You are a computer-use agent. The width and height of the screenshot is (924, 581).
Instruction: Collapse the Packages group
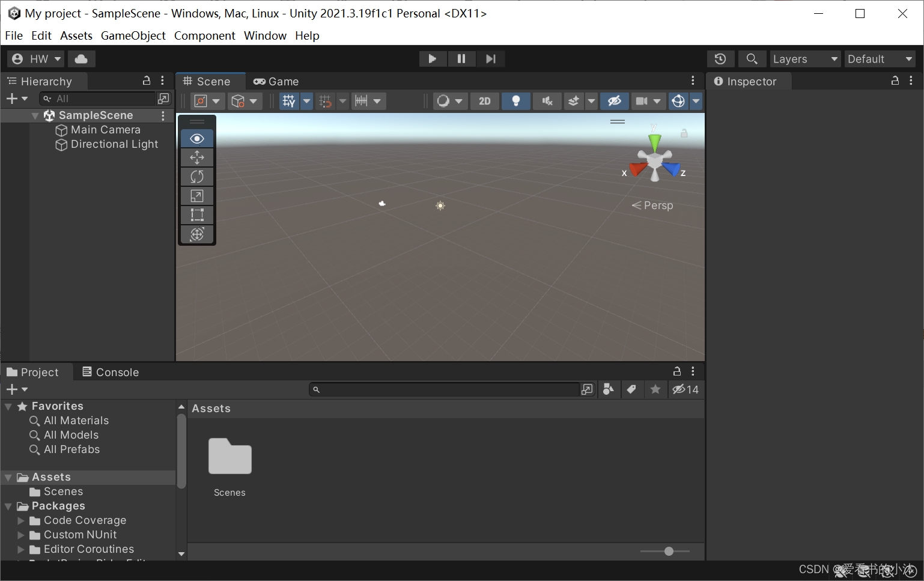pyautogui.click(x=8, y=506)
